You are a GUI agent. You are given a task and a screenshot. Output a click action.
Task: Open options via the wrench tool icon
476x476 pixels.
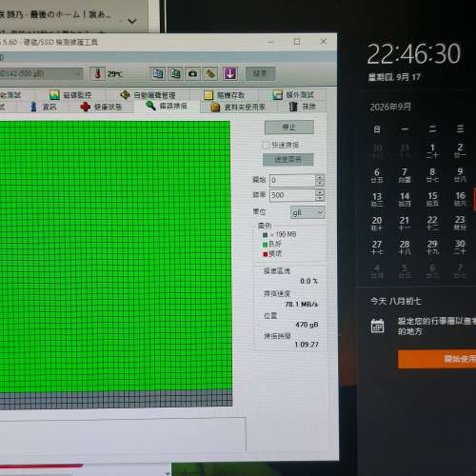point(210,73)
